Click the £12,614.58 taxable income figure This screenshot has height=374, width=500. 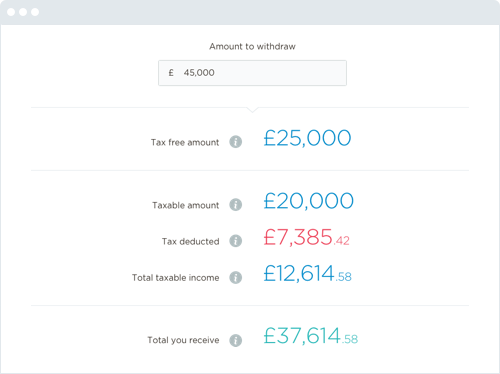pyautogui.click(x=307, y=273)
